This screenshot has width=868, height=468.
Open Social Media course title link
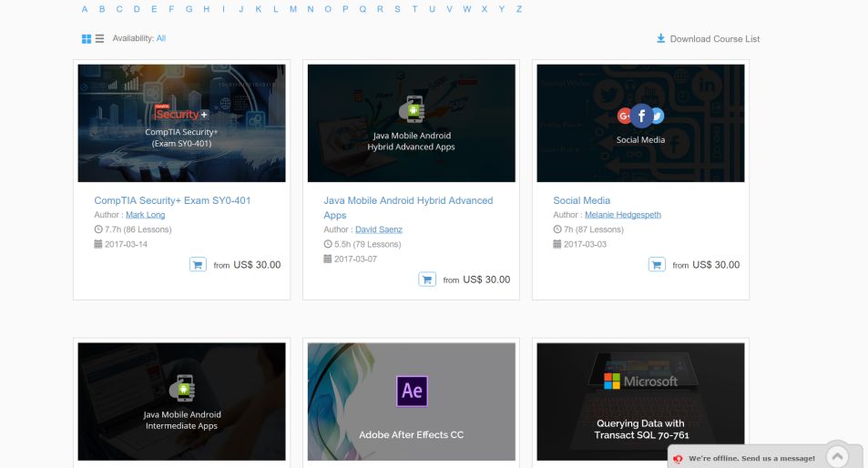(x=581, y=200)
